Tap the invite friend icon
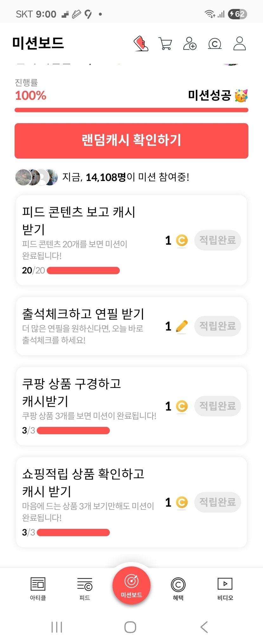This screenshot has height=644, width=263. click(x=190, y=43)
